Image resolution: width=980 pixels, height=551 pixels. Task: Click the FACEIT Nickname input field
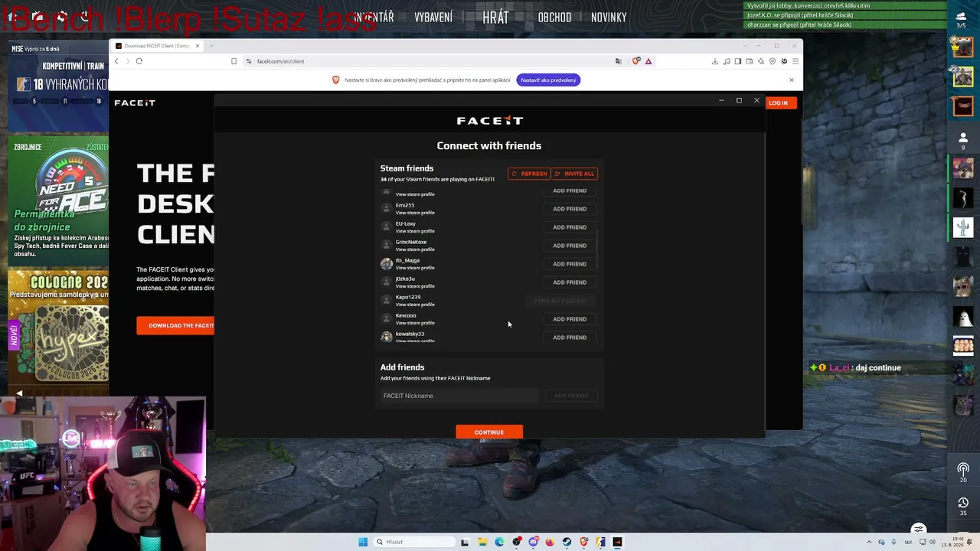pos(460,396)
